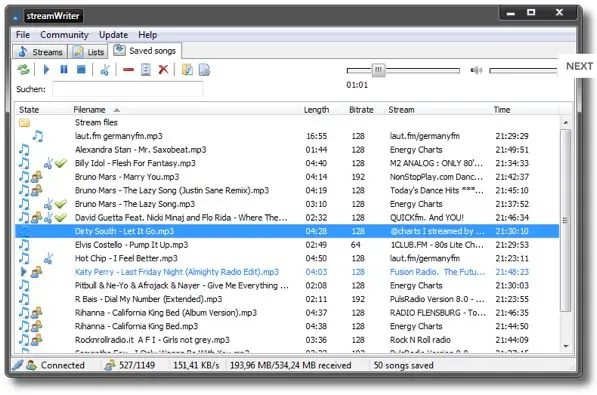The height and width of the screenshot is (395, 597).
Task: Click the Rock N Roll radio stream cell
Action: coord(420,340)
